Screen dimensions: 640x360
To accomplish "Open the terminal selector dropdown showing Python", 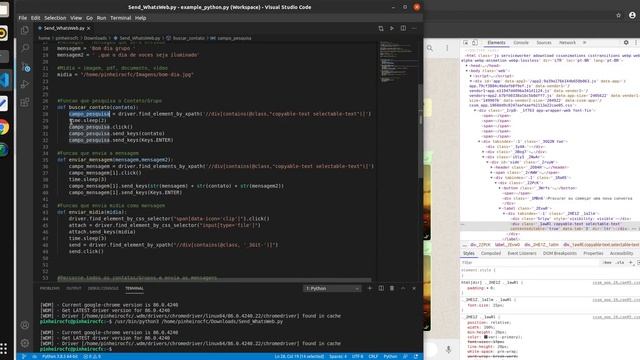I will [332, 288].
